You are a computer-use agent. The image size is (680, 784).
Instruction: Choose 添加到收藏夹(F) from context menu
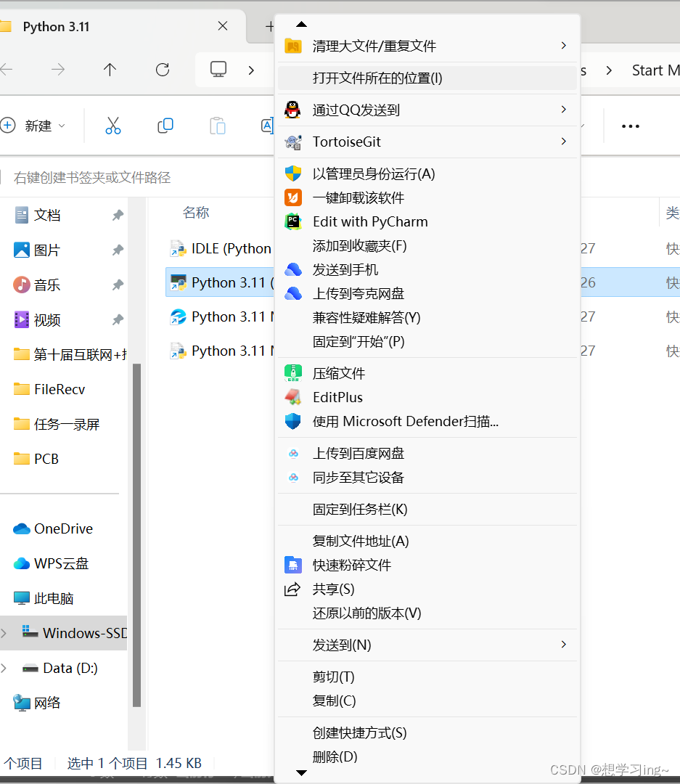coord(427,245)
